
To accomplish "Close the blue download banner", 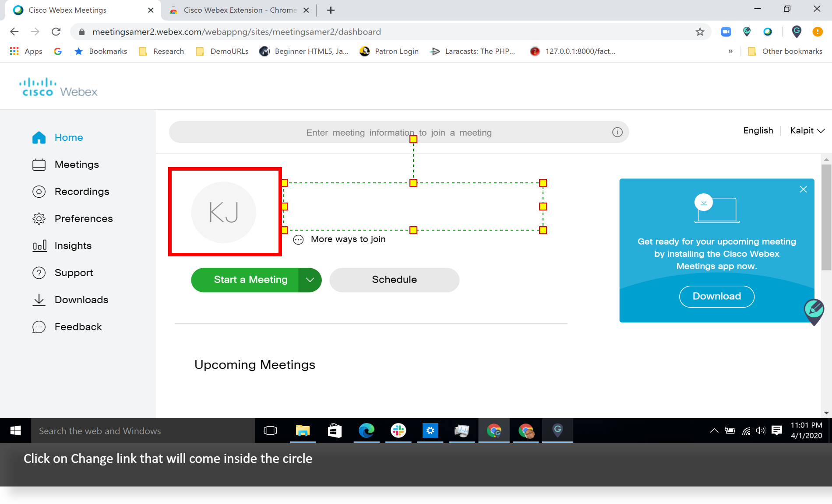I will pos(803,189).
